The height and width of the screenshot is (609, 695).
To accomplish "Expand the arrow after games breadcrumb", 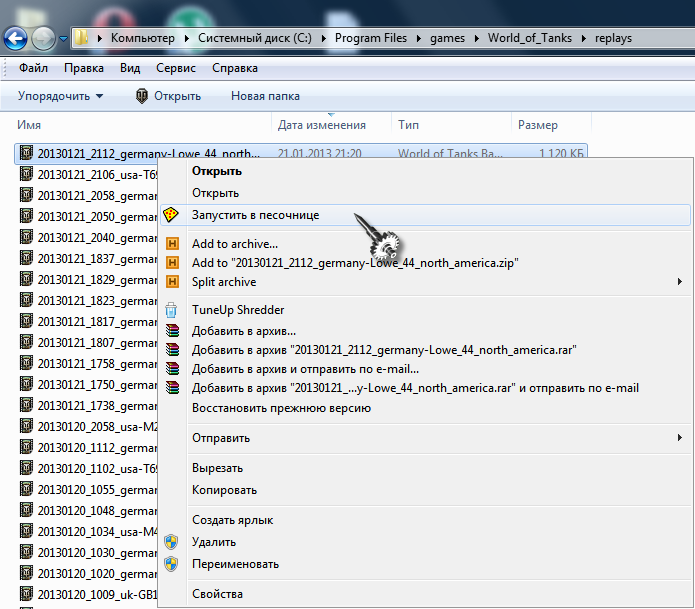I will pyautogui.click(x=476, y=39).
